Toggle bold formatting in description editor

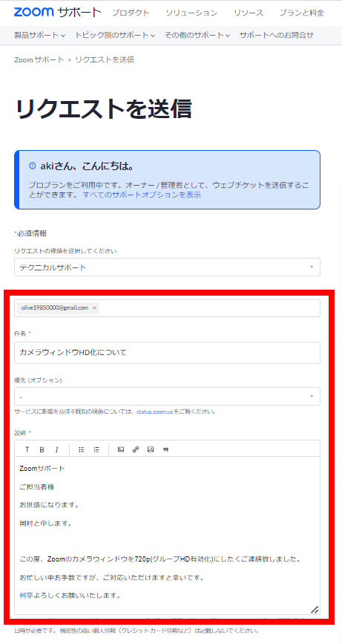point(42,449)
